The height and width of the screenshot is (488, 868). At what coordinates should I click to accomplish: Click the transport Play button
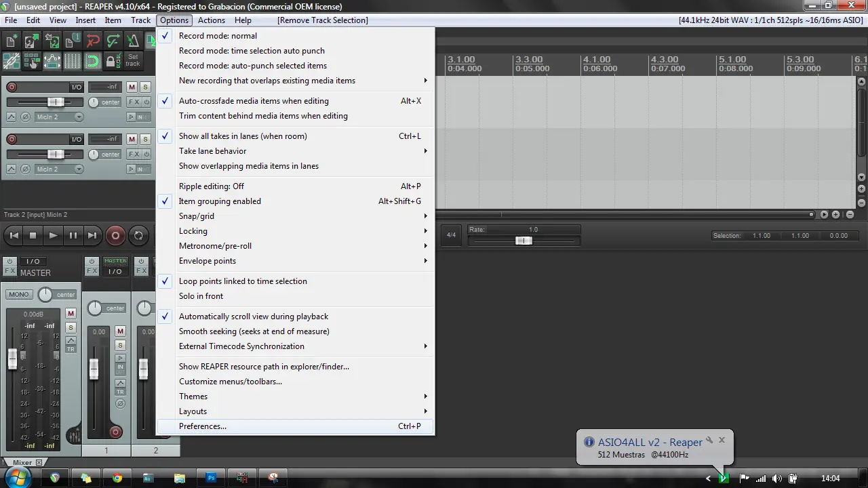(53, 235)
